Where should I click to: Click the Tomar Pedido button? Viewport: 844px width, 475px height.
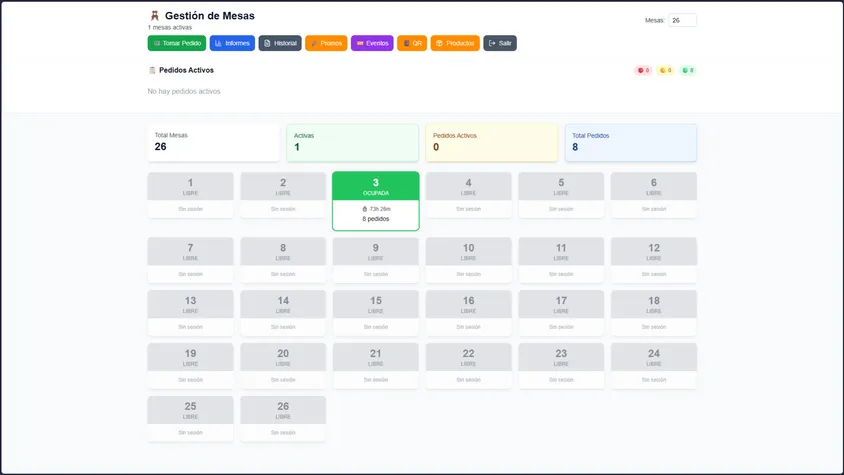pyautogui.click(x=177, y=43)
